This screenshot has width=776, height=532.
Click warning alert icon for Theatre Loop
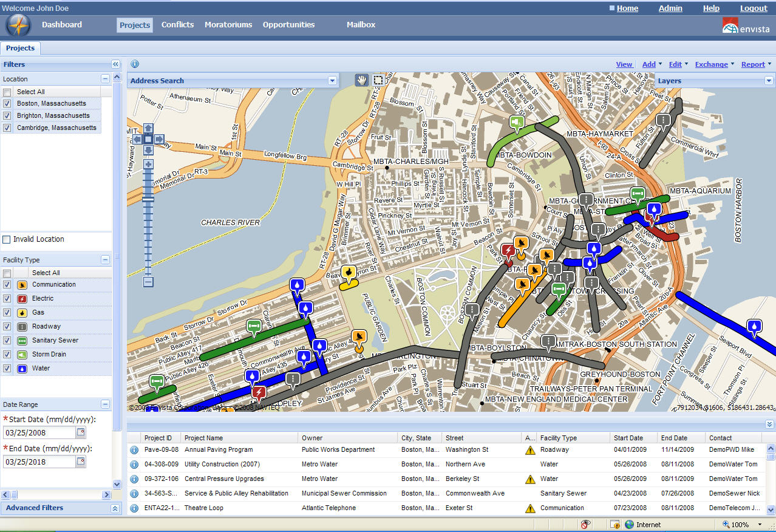530,508
